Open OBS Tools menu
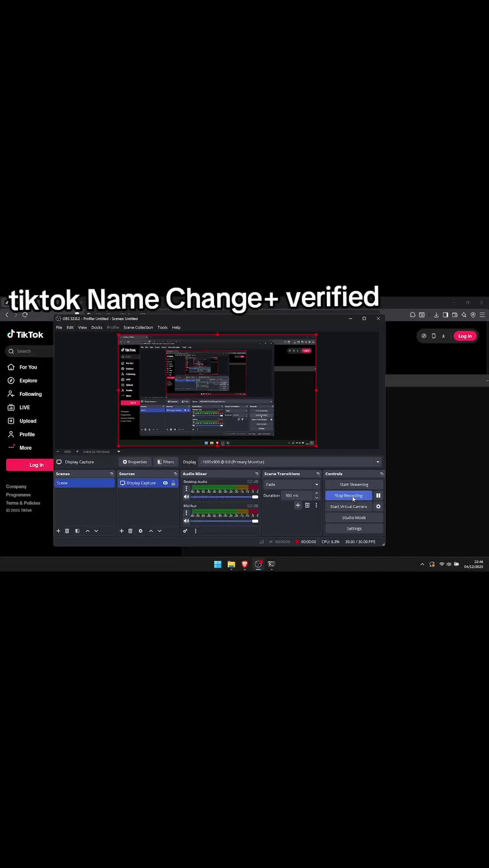 [x=162, y=327]
